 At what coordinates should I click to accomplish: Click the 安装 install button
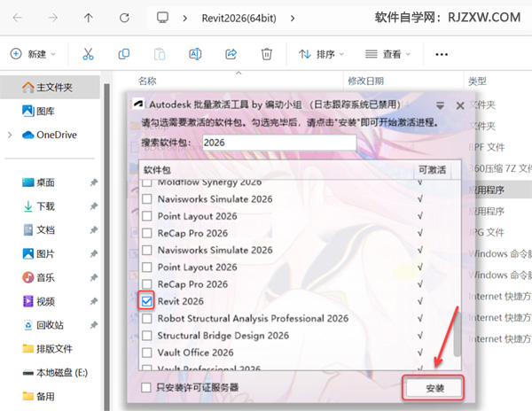pyautogui.click(x=434, y=388)
